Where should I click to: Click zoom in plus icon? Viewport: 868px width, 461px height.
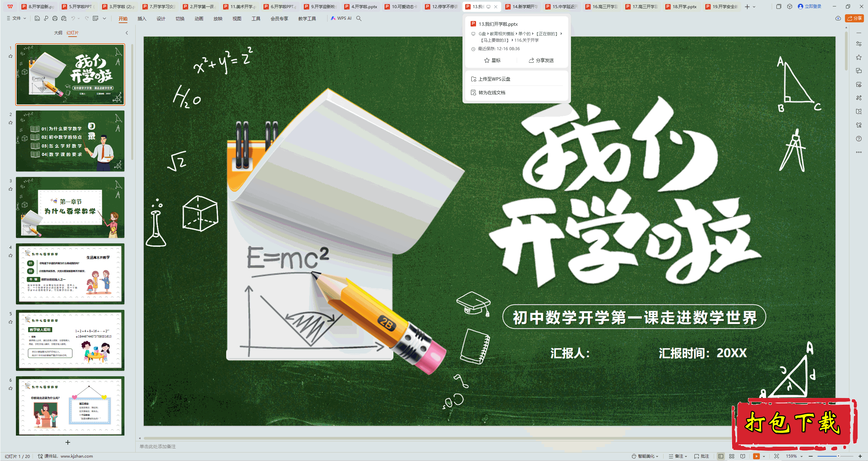coord(860,456)
